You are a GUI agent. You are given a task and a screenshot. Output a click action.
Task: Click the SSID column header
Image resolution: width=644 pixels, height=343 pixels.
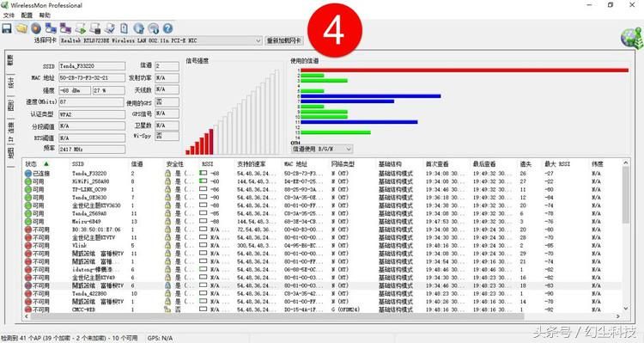78,164
